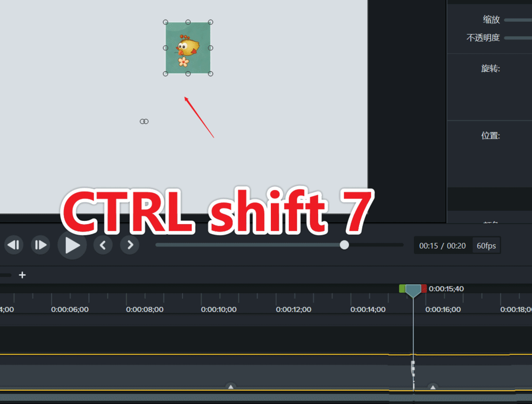This screenshot has height=404, width=532.
Task: Click the timeline zoom in plus icon
Action: (x=22, y=275)
